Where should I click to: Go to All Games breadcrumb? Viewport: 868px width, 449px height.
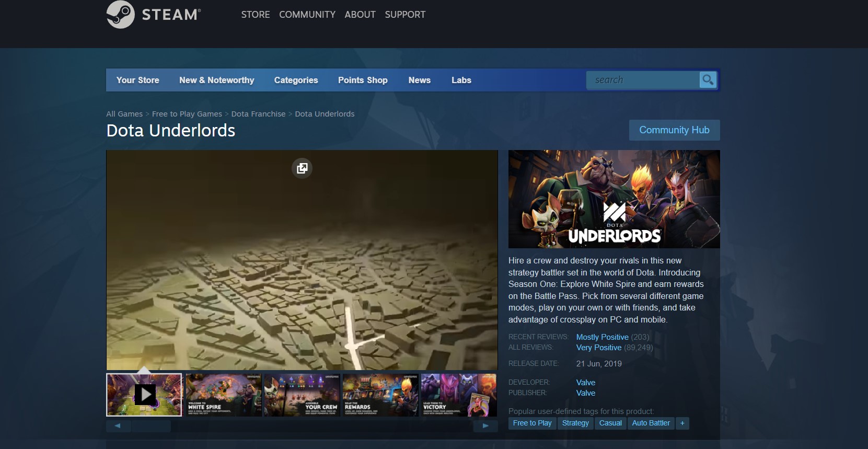[x=124, y=114]
